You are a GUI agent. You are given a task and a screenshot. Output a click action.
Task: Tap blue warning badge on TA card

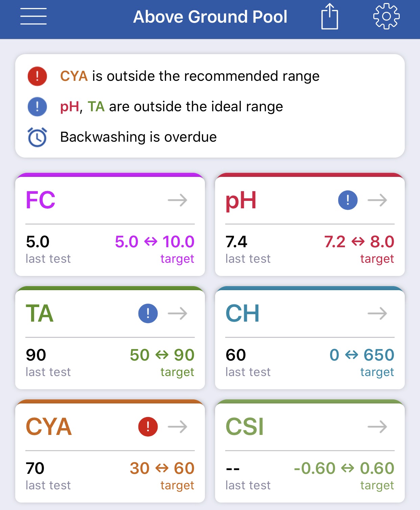148,313
